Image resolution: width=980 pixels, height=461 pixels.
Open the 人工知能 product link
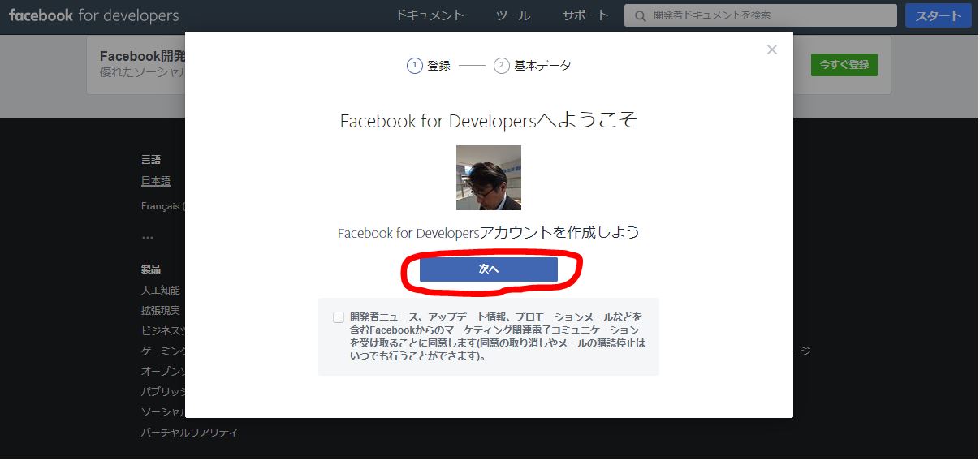coord(161,290)
